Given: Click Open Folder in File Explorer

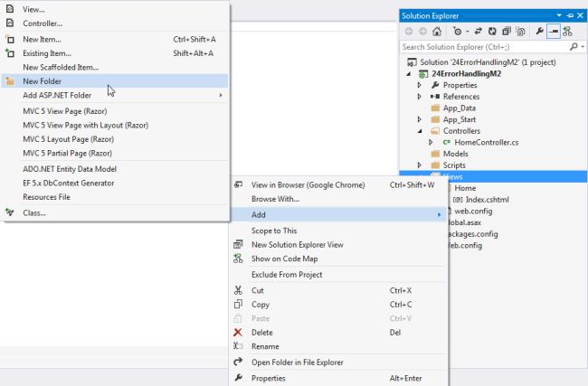Looking at the screenshot, I should [x=297, y=362].
